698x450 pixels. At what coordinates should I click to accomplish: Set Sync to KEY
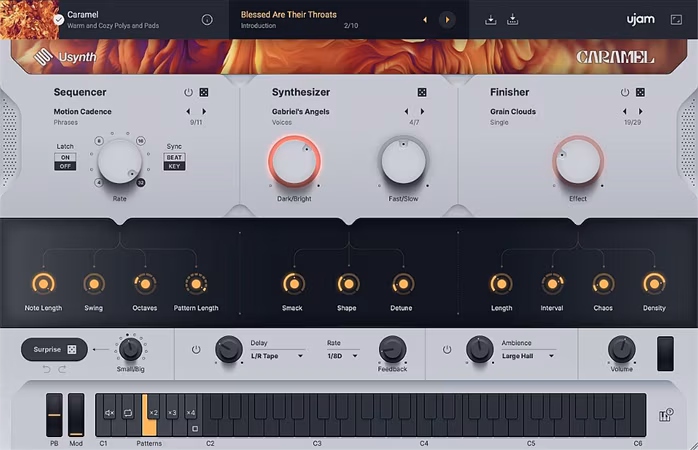pyautogui.click(x=174, y=166)
